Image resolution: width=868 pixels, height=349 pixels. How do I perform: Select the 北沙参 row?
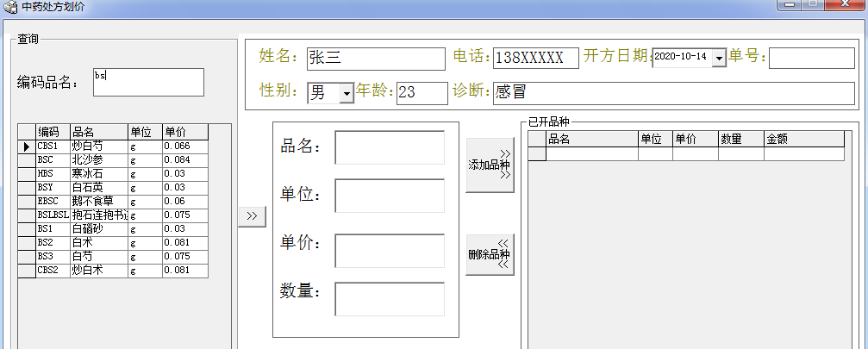click(98, 160)
